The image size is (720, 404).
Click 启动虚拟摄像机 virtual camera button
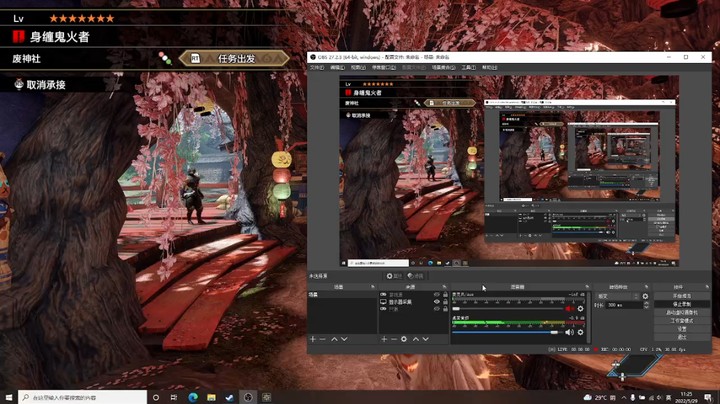click(x=681, y=313)
